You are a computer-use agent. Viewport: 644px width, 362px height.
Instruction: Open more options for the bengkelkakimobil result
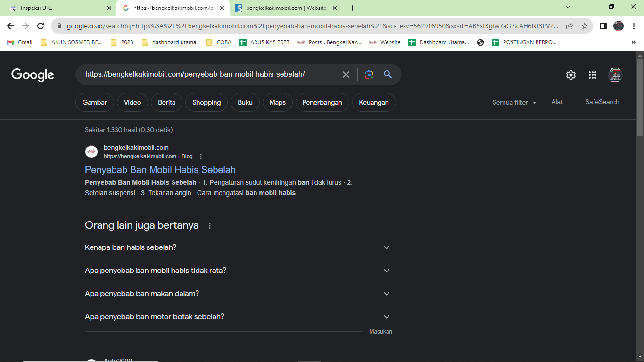(x=201, y=156)
